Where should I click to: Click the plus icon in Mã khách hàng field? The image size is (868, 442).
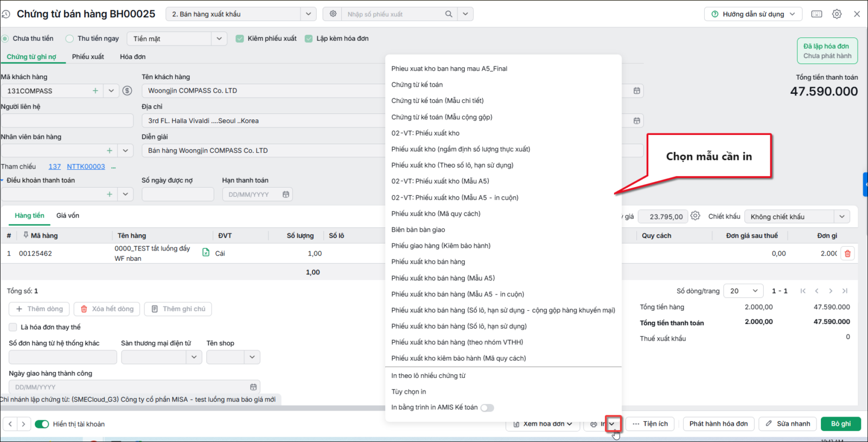click(95, 91)
